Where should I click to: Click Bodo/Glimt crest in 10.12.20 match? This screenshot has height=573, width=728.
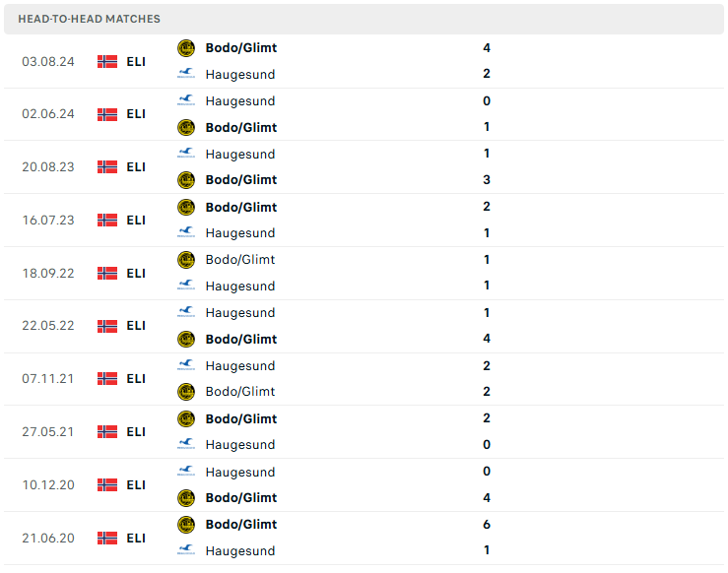click(x=186, y=498)
